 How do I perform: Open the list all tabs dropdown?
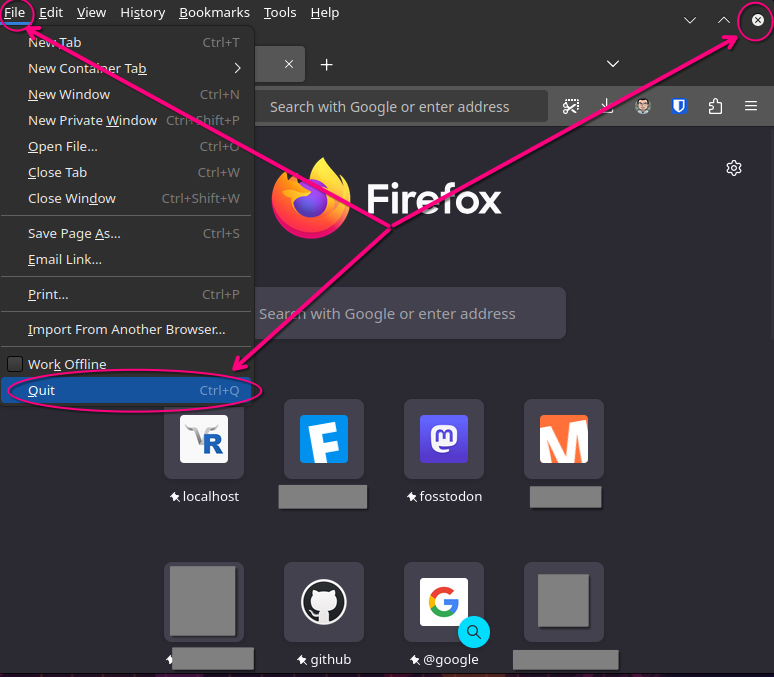613,64
